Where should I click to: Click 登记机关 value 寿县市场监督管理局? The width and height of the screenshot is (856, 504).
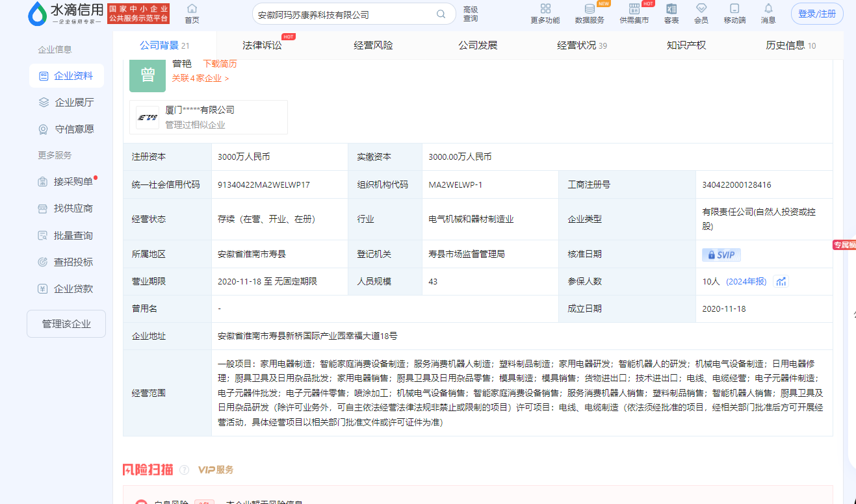click(467, 254)
